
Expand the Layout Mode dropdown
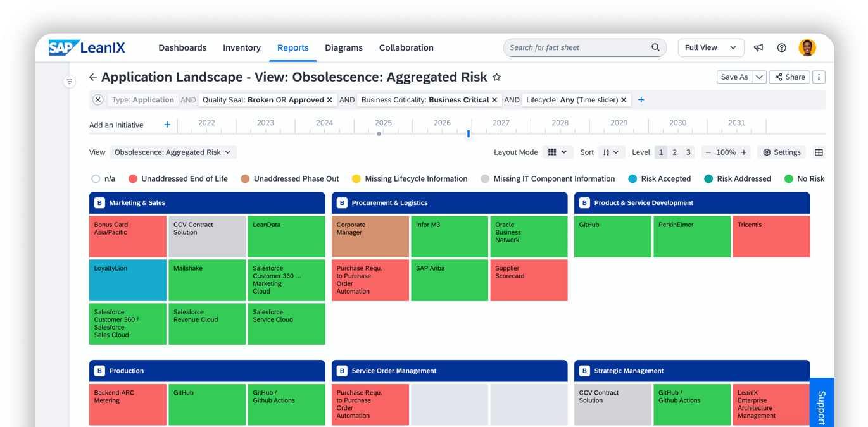coord(558,152)
